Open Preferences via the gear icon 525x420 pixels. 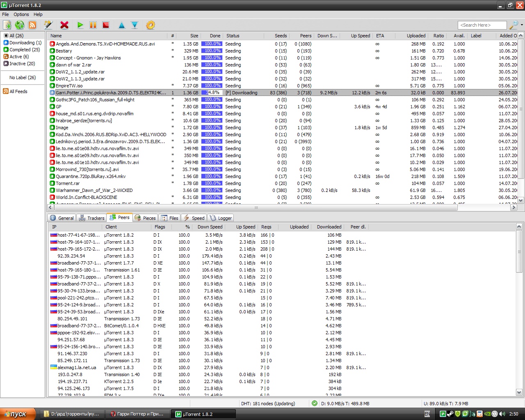point(151,25)
